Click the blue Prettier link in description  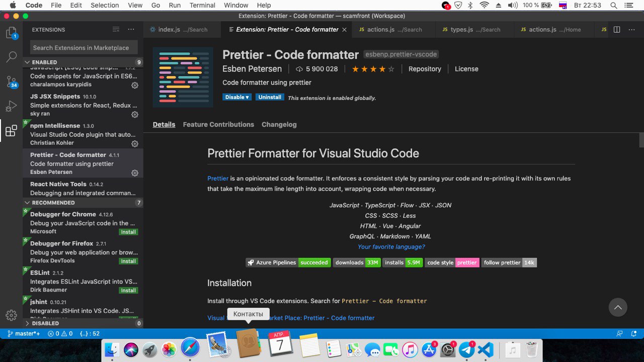(x=218, y=178)
